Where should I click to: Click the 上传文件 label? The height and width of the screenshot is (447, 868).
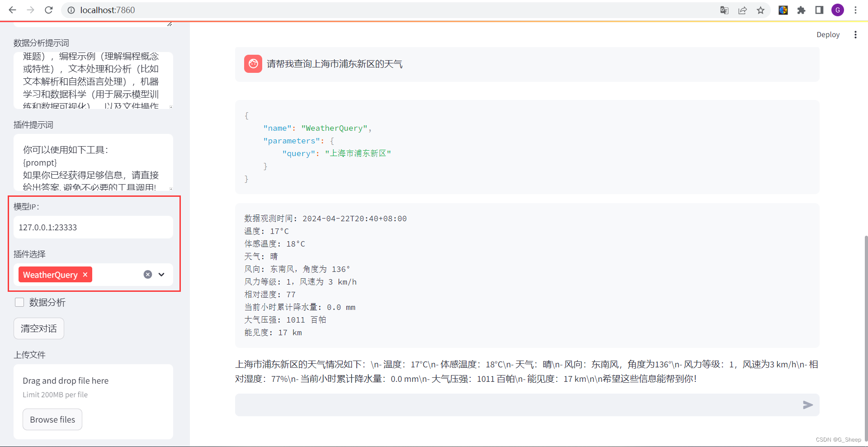pyautogui.click(x=29, y=355)
